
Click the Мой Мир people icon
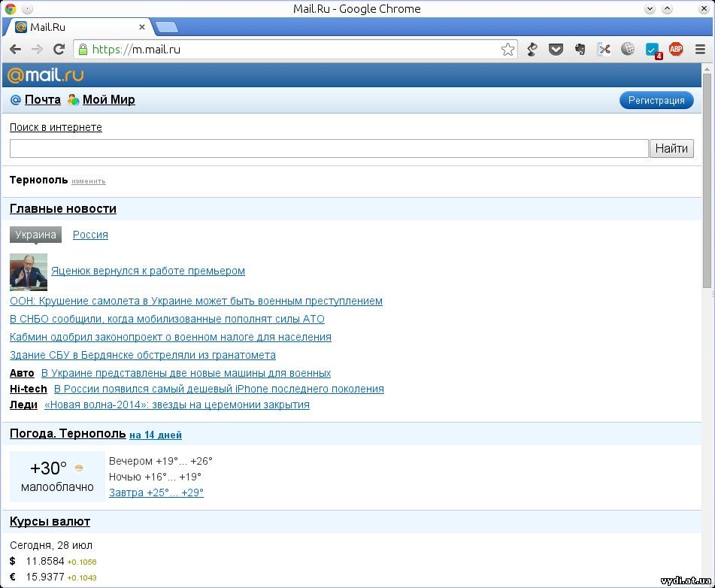coord(73,100)
